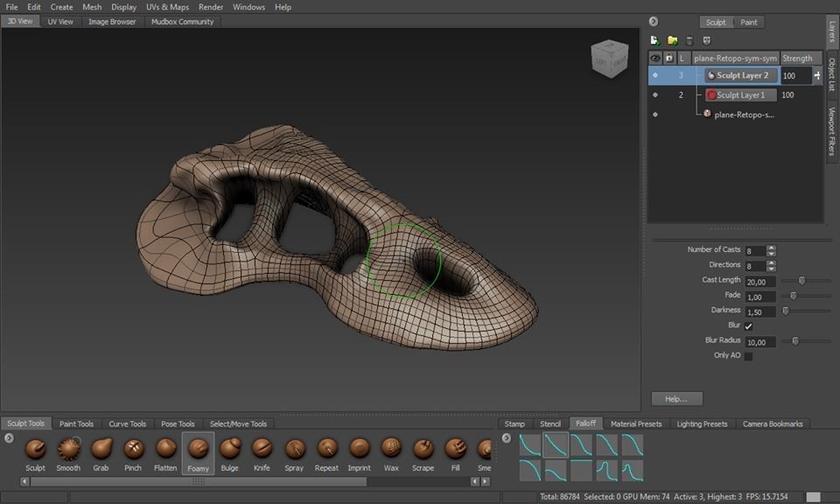Select the Knife brush tool
The image size is (840, 504).
click(262, 454)
